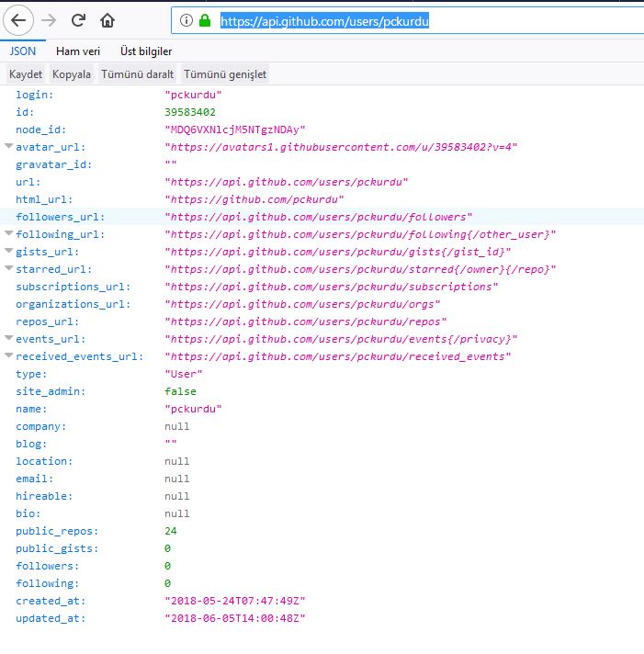This screenshot has height=654, width=644.
Task: Collapse the starred_url row arrow
Action: point(9,268)
